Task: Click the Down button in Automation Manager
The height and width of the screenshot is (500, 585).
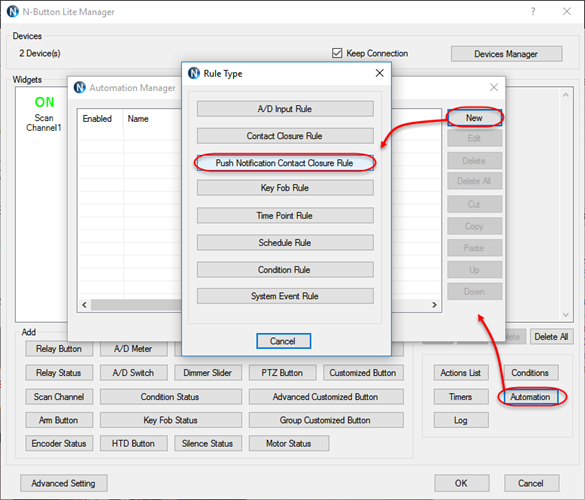Action: [474, 291]
